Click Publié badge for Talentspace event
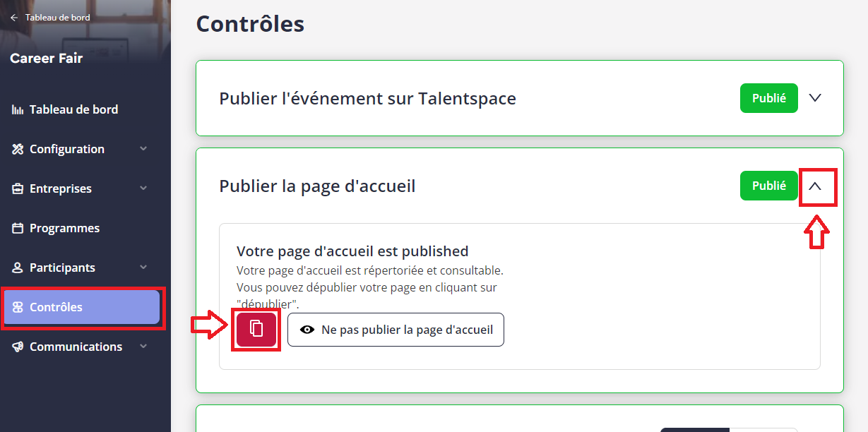The width and height of the screenshot is (868, 432). pyautogui.click(x=769, y=98)
